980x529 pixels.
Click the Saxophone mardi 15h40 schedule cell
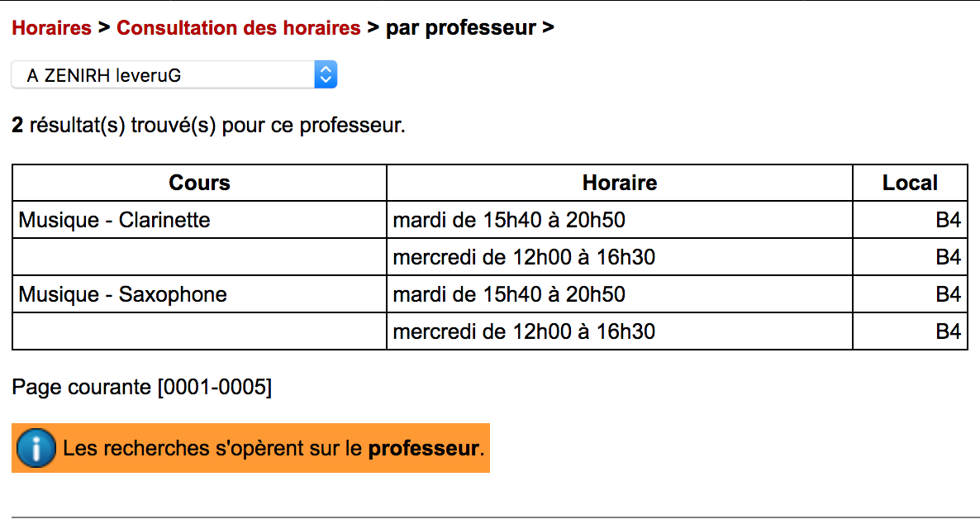(x=509, y=294)
